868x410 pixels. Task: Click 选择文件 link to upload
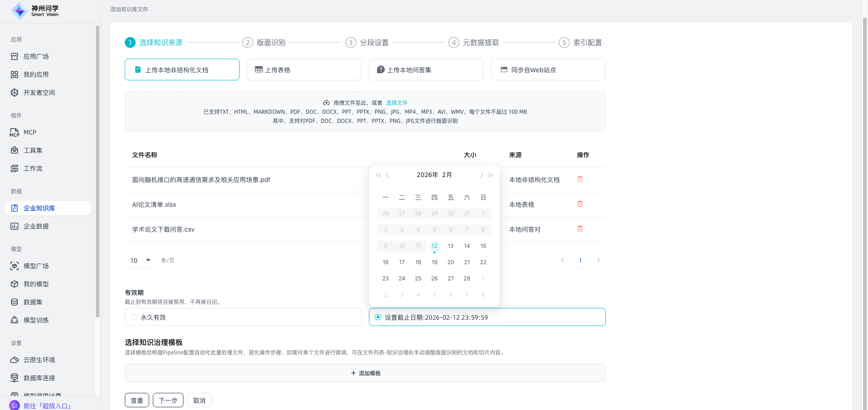[x=396, y=103]
